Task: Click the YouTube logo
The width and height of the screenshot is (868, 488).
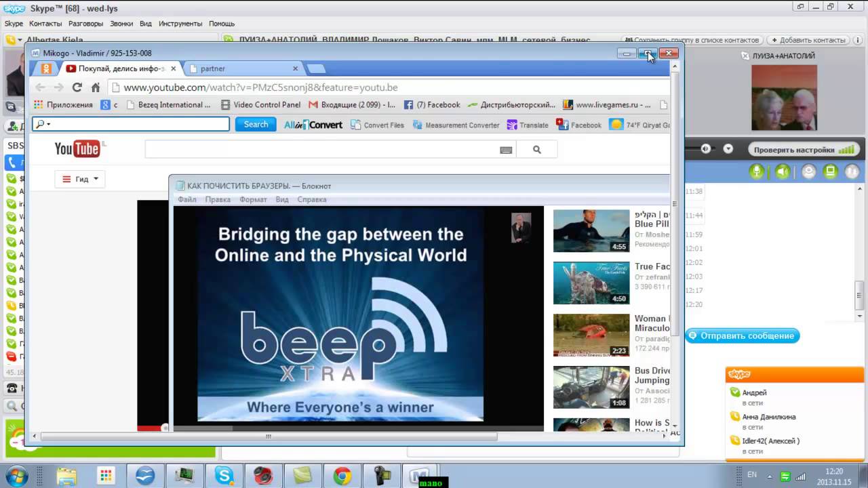Action: 77,149
